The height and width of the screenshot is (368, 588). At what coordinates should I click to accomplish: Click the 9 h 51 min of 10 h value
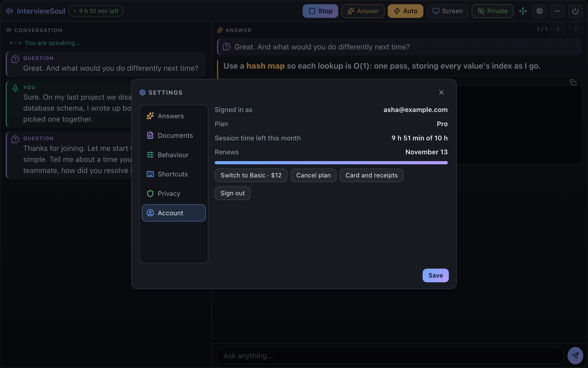[x=419, y=138]
